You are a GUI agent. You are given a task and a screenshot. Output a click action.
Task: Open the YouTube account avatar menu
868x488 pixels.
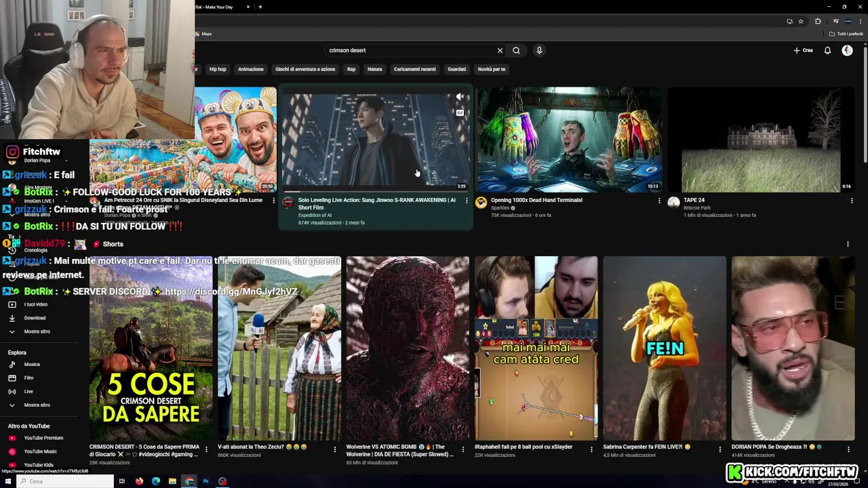pyautogui.click(x=847, y=50)
